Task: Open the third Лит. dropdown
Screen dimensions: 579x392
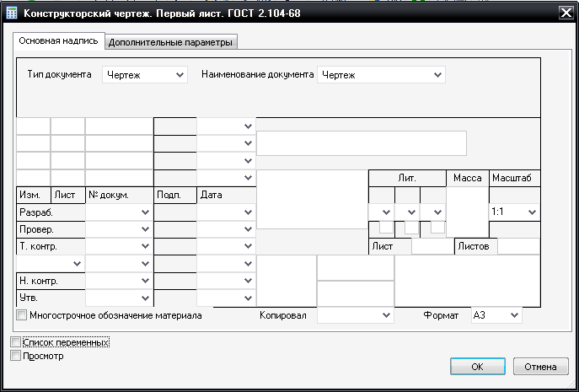Action: click(432, 212)
